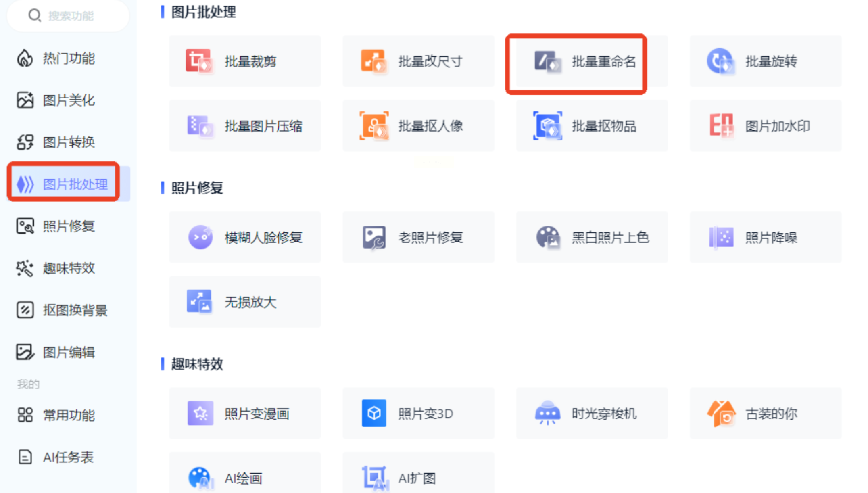Viewport: 868px width, 493px height.
Task: Open the AI task list (AI任务表) sidebar item
Action: [68, 457]
